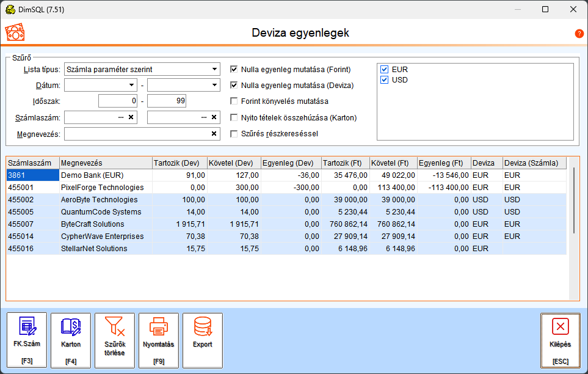Click the DimSQL app icon in title bar

(10, 9)
